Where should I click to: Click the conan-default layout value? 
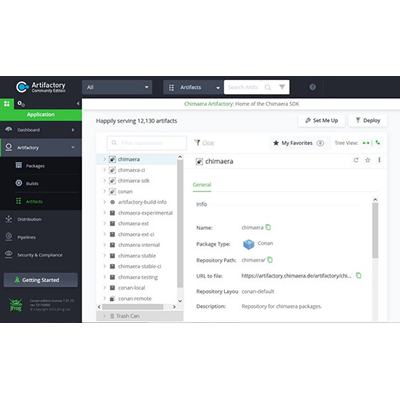pyautogui.click(x=258, y=291)
